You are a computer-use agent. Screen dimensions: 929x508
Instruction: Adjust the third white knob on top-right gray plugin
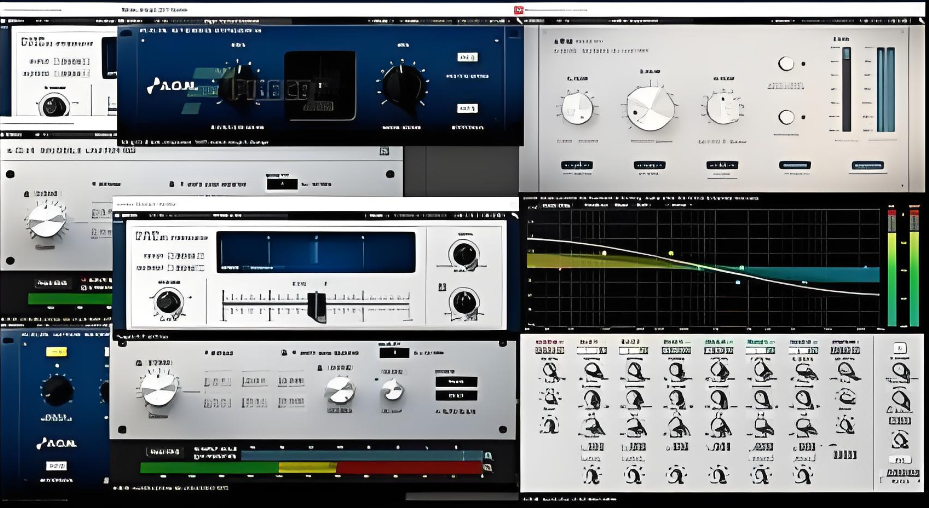[x=723, y=108]
